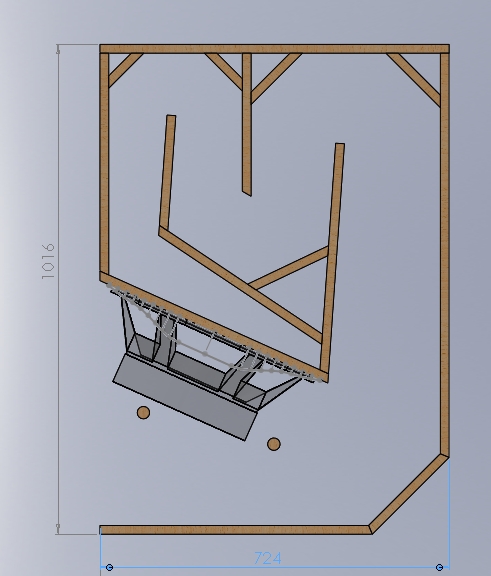
Task: Select the right round wooden dowel
Action: (x=274, y=444)
